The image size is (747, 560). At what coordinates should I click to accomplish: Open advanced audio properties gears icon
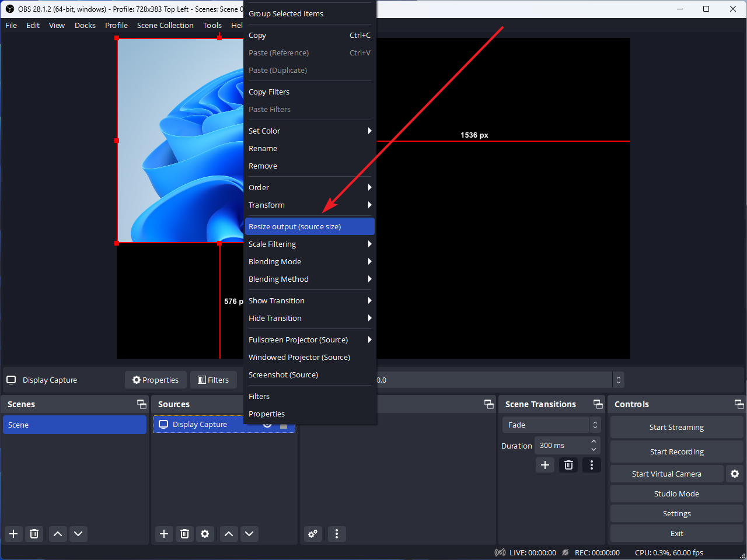(313, 534)
